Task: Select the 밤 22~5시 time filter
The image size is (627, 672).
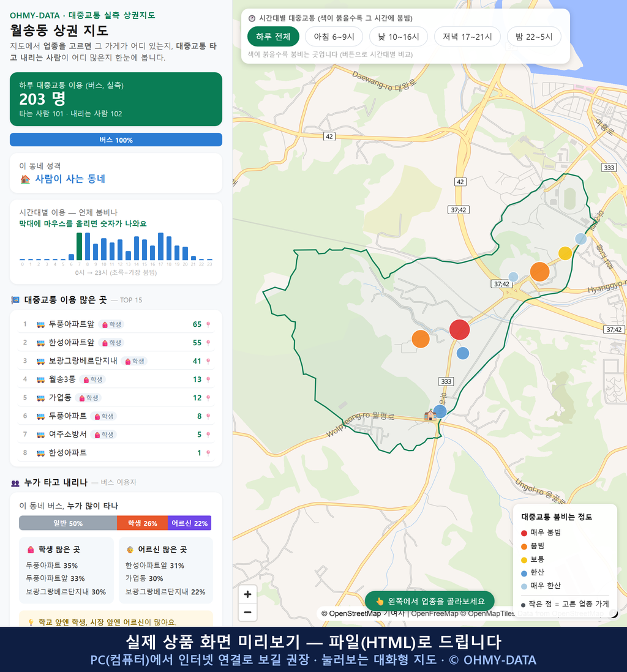Action: point(534,37)
